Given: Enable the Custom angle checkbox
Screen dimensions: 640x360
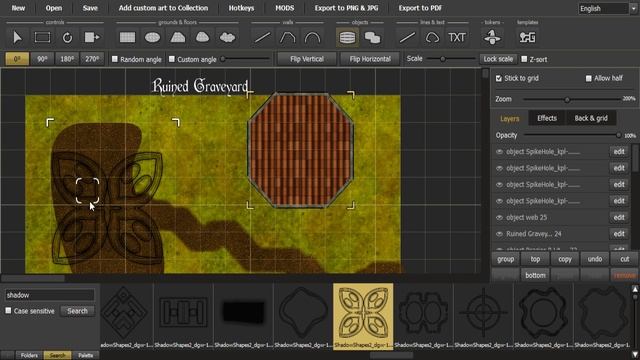Looking at the screenshot, I should (172, 59).
